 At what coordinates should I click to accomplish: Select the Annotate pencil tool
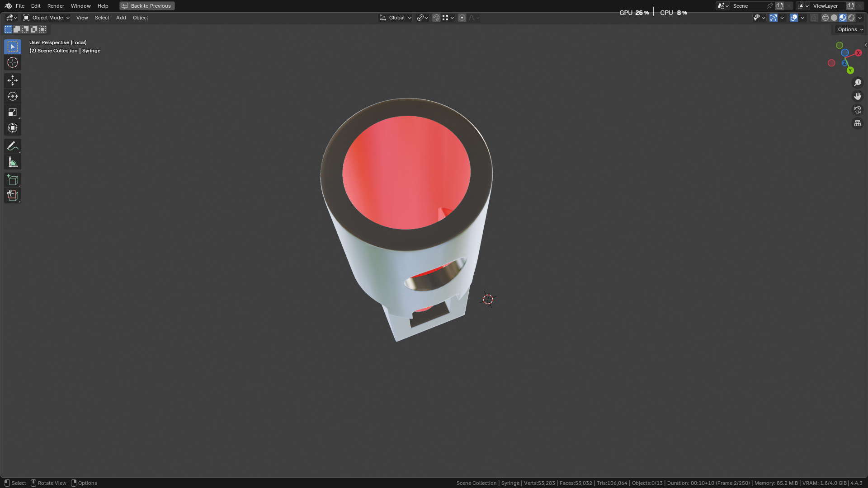pyautogui.click(x=13, y=146)
